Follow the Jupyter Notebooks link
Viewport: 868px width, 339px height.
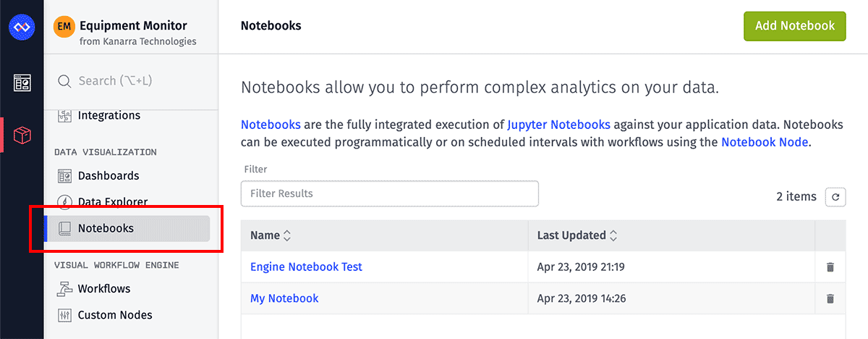(558, 125)
